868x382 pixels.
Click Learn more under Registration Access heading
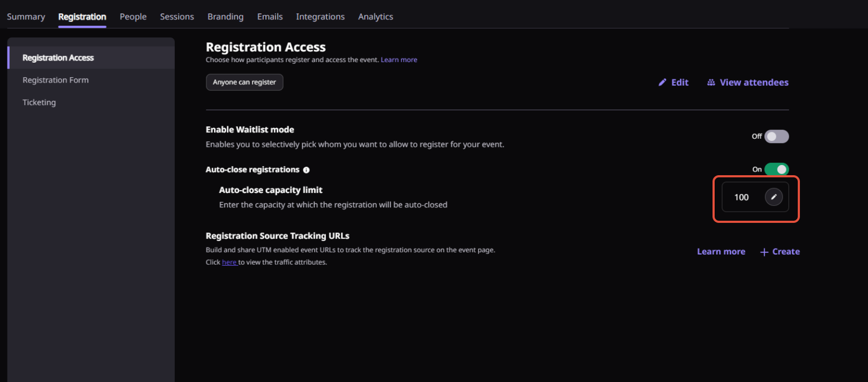399,60
